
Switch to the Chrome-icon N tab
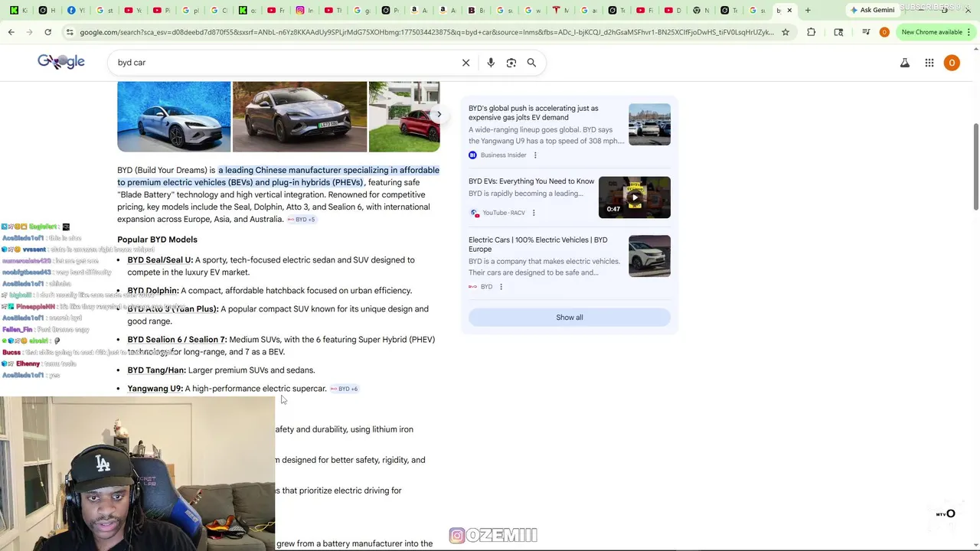coord(701,10)
